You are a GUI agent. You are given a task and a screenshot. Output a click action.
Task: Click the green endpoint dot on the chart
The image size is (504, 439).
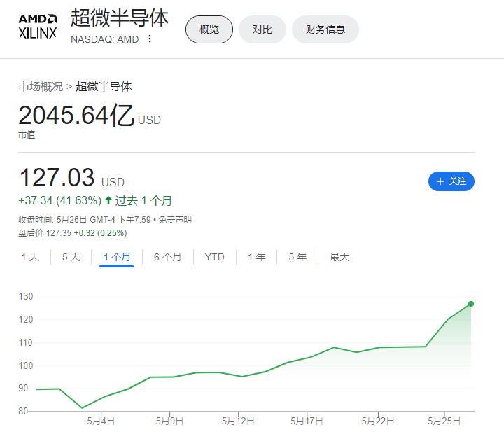pos(471,304)
